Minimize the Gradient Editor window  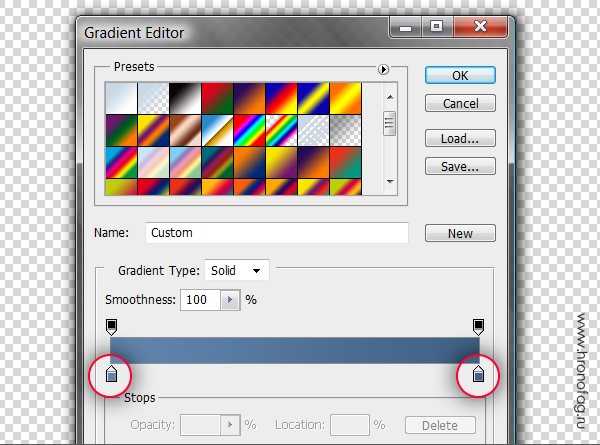click(x=406, y=27)
